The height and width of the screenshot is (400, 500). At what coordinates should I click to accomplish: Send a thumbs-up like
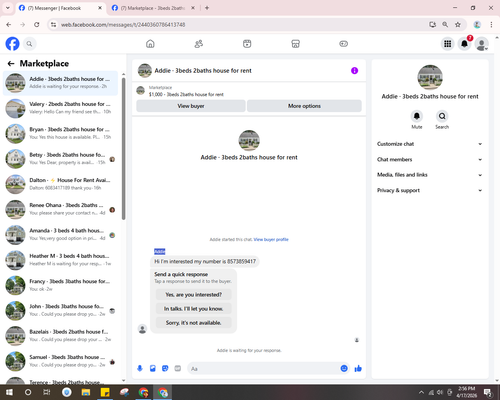coord(358,368)
